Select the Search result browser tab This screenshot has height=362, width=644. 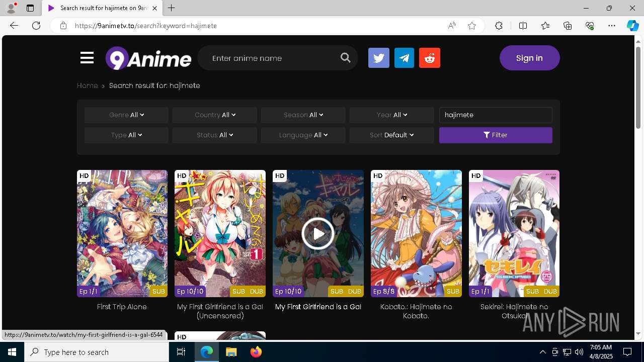102,8
